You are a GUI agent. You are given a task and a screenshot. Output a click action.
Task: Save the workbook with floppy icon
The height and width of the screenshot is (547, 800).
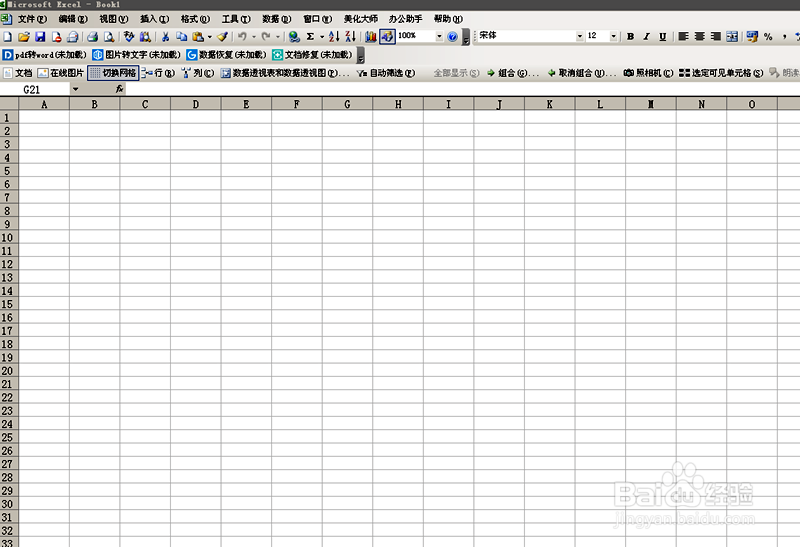(40, 37)
